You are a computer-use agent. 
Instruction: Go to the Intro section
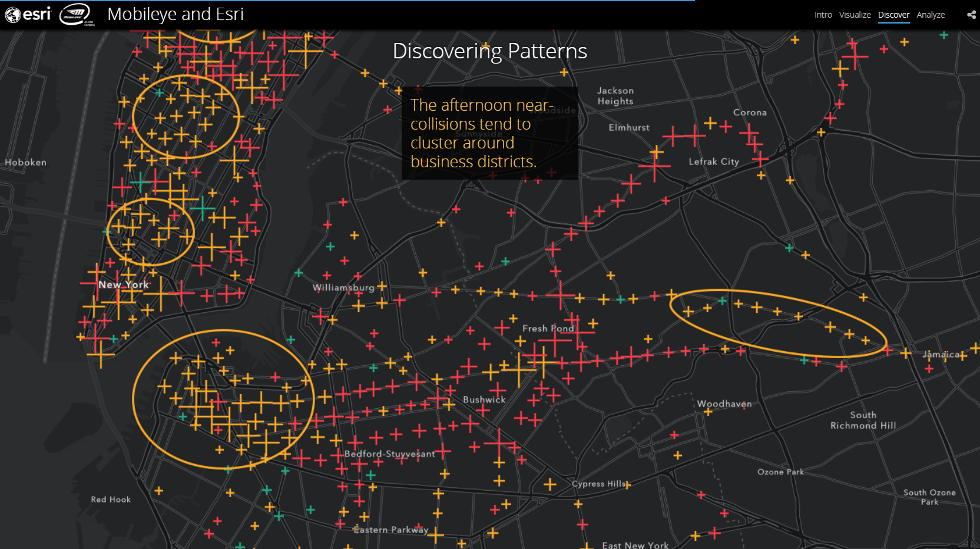[823, 15]
